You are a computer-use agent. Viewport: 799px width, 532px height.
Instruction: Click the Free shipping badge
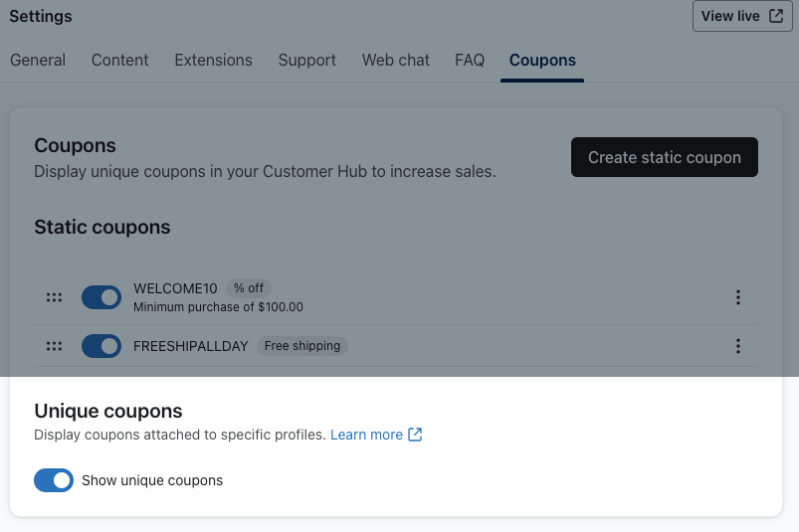pos(302,346)
